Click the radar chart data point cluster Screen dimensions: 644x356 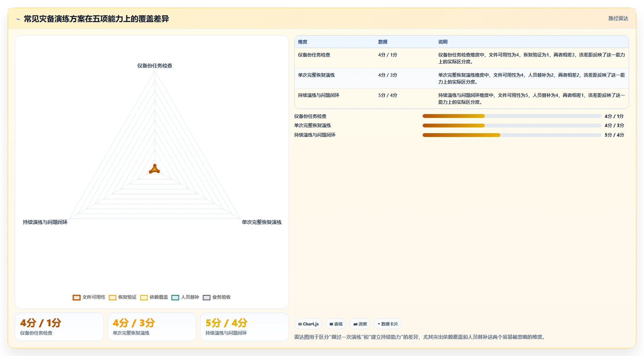(154, 169)
